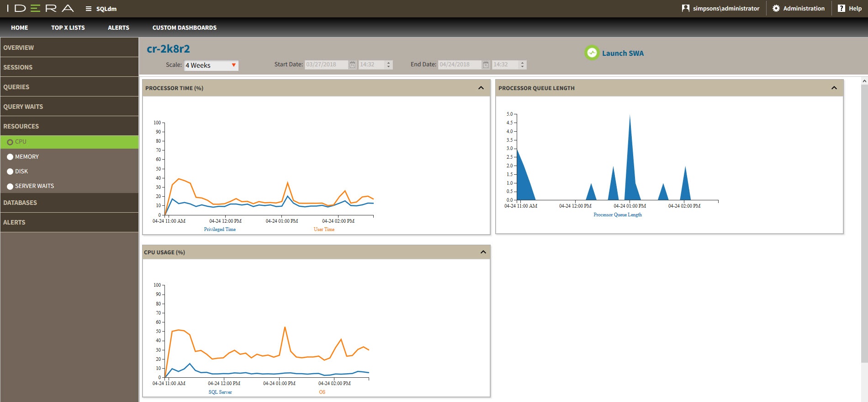Click the End Date input field

[x=459, y=65]
